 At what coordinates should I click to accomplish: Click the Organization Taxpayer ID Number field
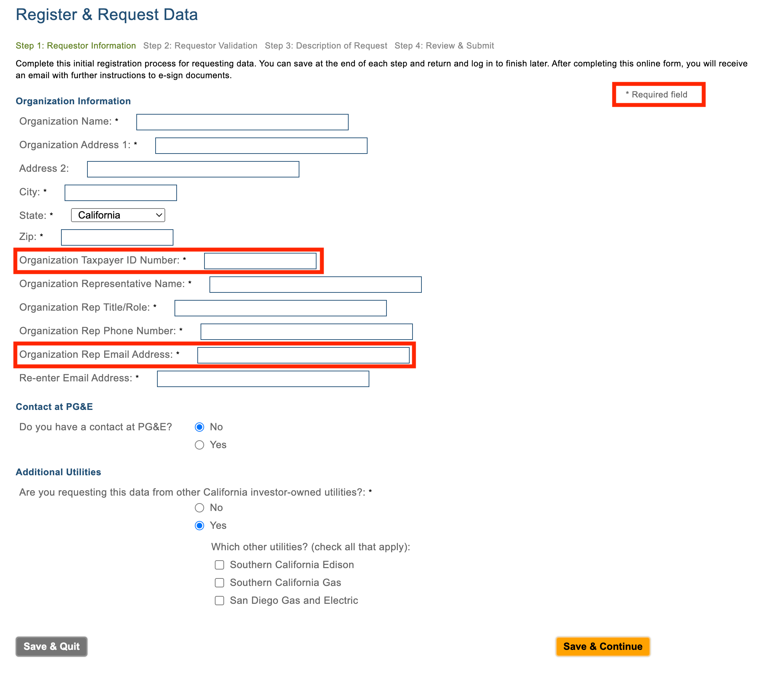click(x=261, y=261)
